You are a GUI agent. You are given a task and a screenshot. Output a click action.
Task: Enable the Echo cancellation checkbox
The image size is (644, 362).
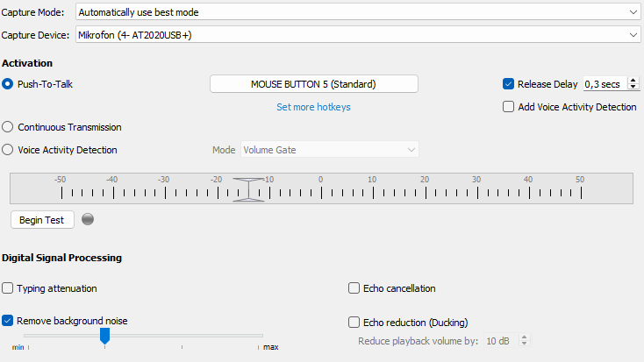pyautogui.click(x=354, y=288)
